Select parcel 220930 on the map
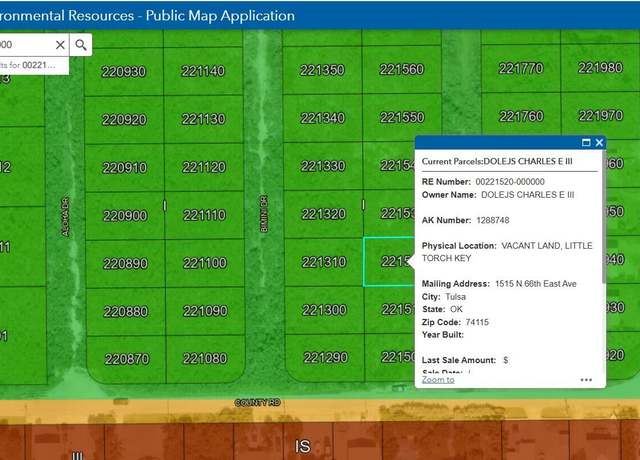Screen dimensions: 640x460 click(x=124, y=72)
